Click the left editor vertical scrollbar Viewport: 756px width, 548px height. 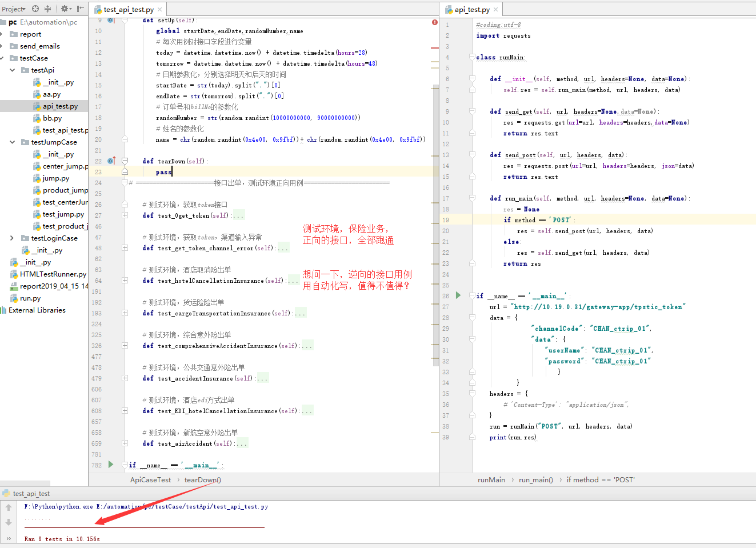point(435,225)
